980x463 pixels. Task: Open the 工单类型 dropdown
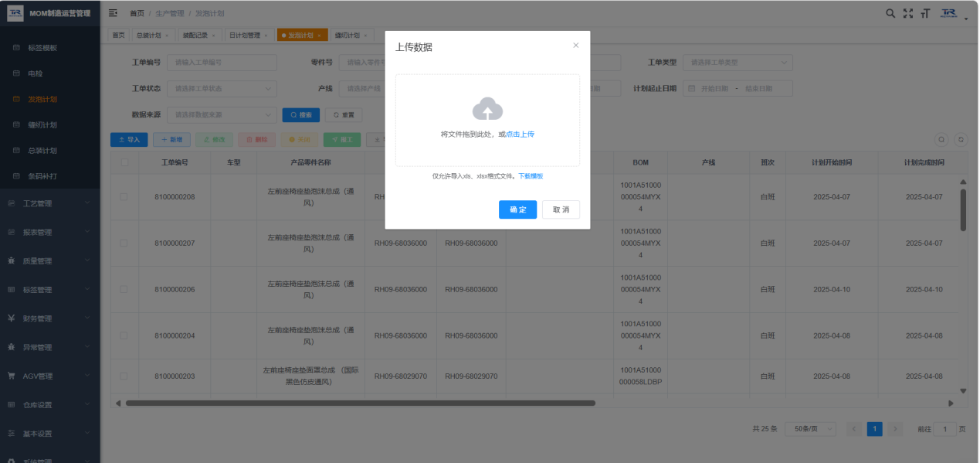pos(738,63)
